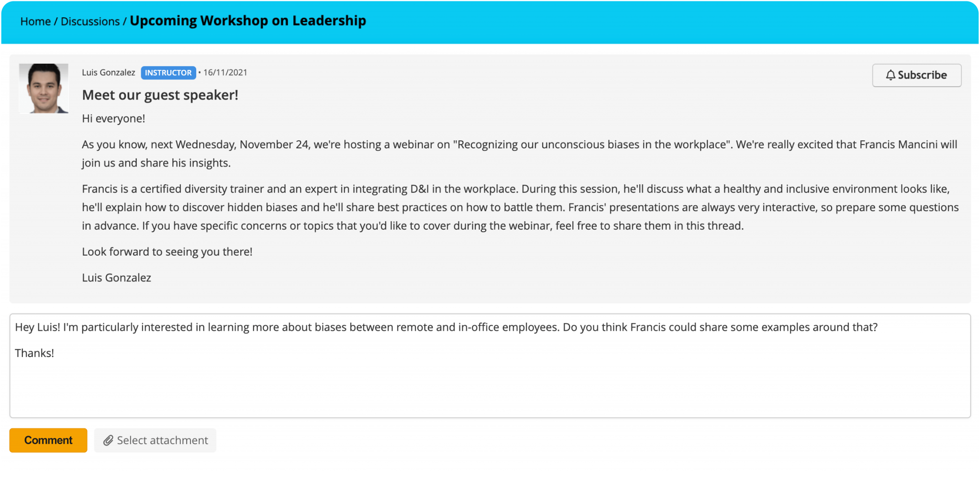Navigate to Home via breadcrumb
Image resolution: width=980 pixels, height=482 pixels.
pos(35,21)
